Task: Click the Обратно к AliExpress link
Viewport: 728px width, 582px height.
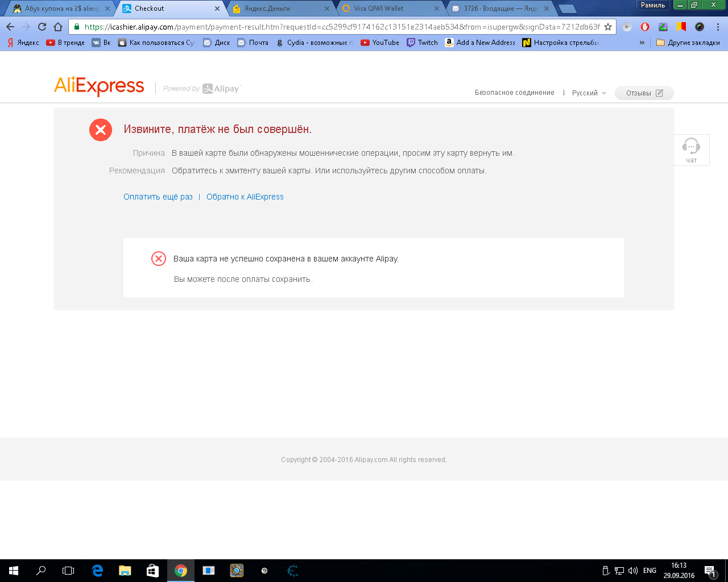Action: 245,197
